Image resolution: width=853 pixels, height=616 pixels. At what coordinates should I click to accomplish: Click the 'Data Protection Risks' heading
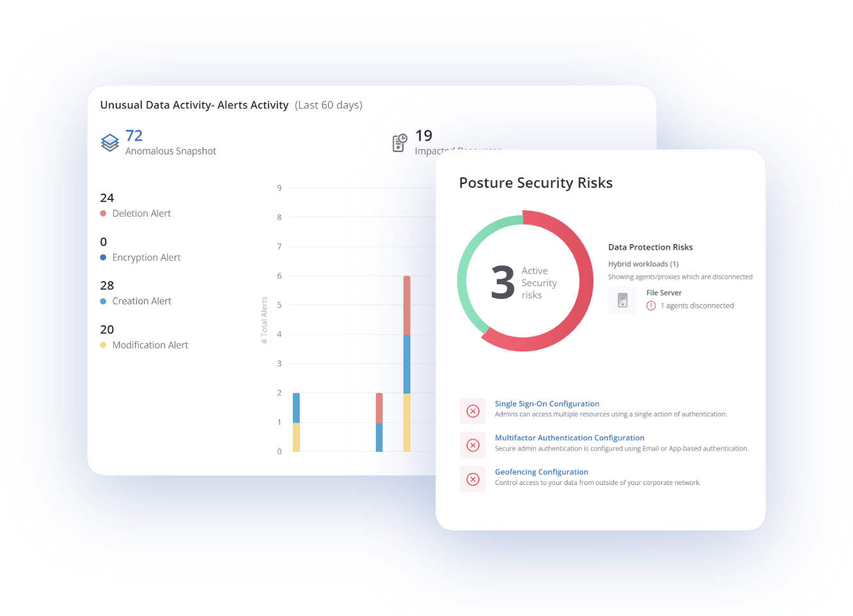(x=650, y=247)
